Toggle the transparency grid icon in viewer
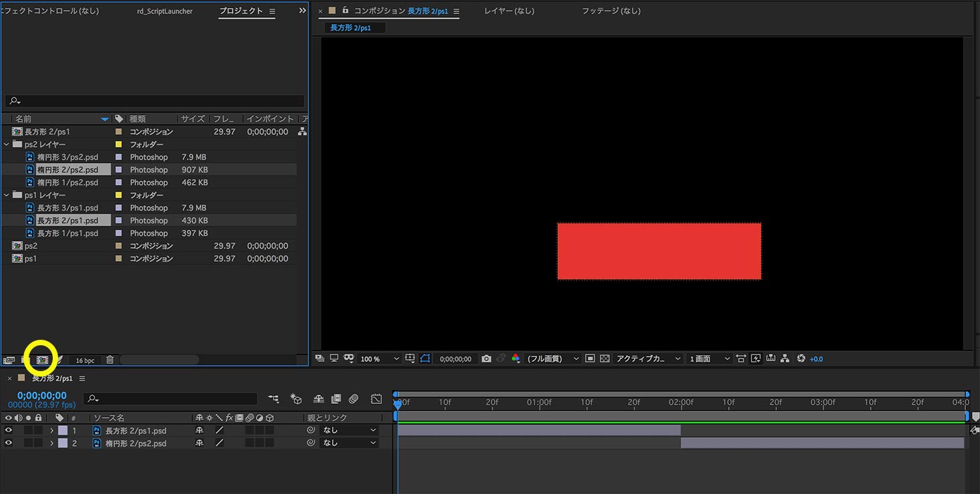The width and height of the screenshot is (980, 494). pos(605,358)
